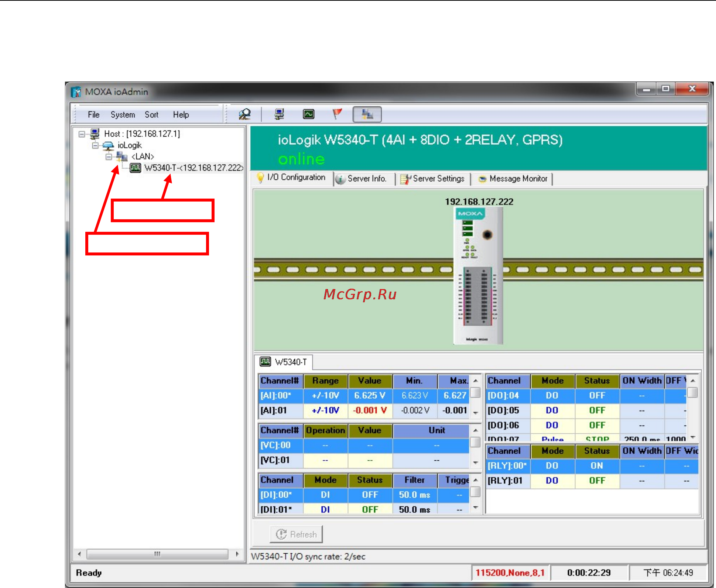Click the MOXA ioAdmin title bar icon

(x=76, y=92)
